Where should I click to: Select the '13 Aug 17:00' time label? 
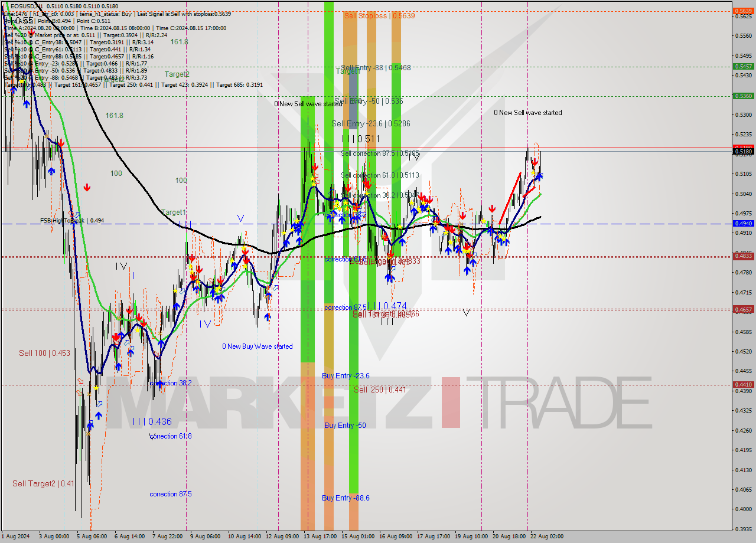click(319, 537)
